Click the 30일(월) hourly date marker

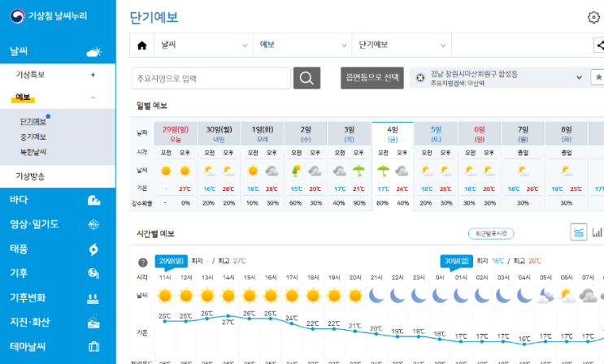tap(457, 261)
